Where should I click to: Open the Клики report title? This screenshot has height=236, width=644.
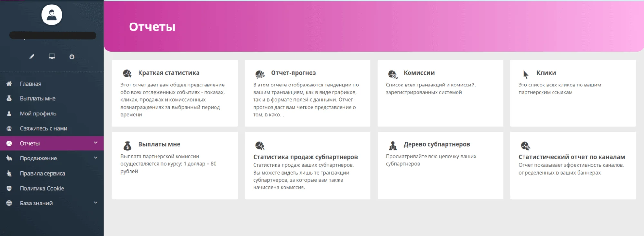(x=546, y=73)
